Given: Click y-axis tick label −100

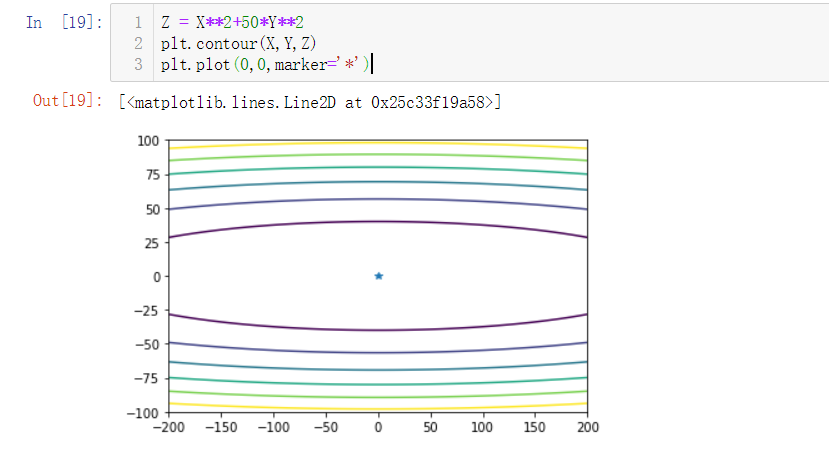Looking at the screenshot, I should [x=143, y=413].
